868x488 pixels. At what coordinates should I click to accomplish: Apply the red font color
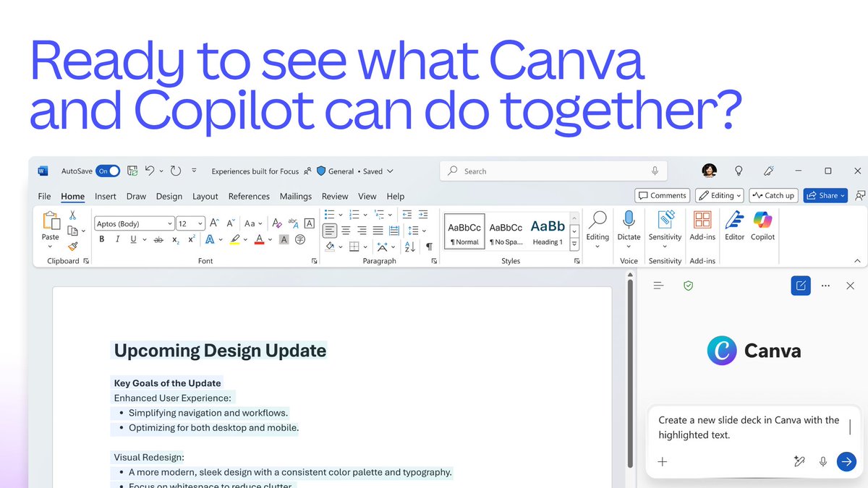pos(260,239)
